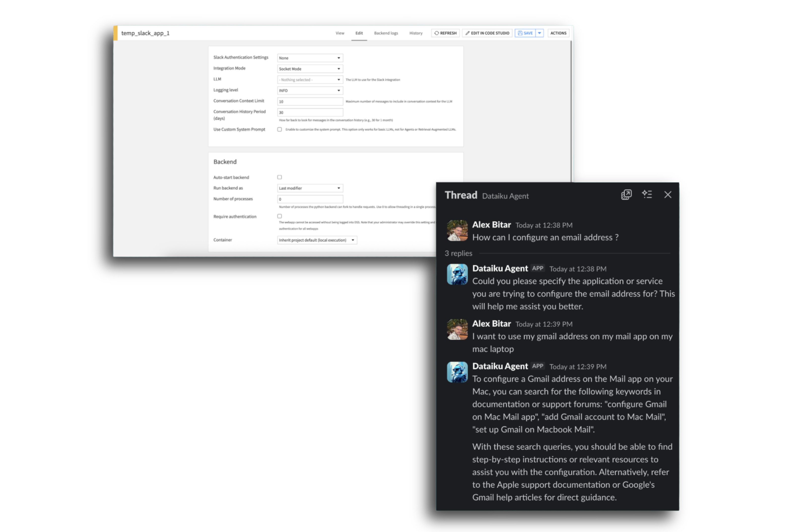Click the Conversation Context Limit field

point(310,101)
